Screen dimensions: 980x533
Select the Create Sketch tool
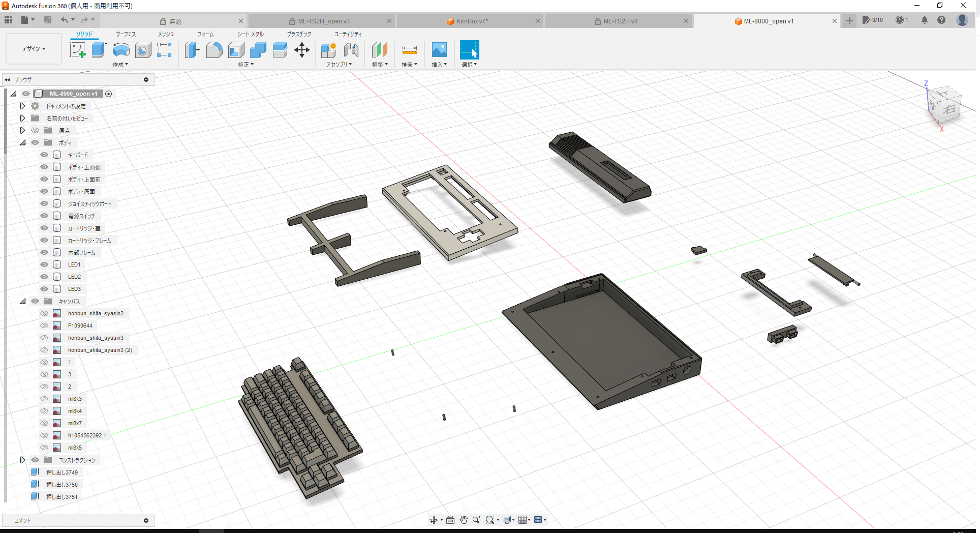pyautogui.click(x=77, y=50)
